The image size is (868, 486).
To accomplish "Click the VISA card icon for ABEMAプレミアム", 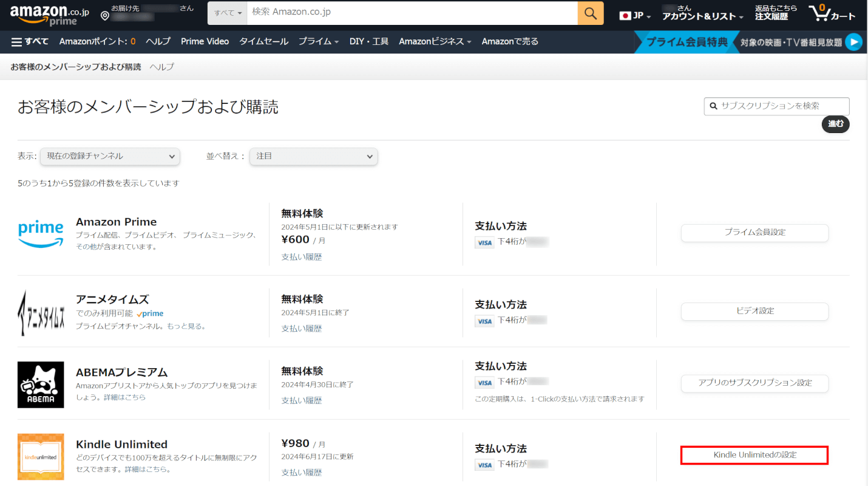I will point(484,382).
